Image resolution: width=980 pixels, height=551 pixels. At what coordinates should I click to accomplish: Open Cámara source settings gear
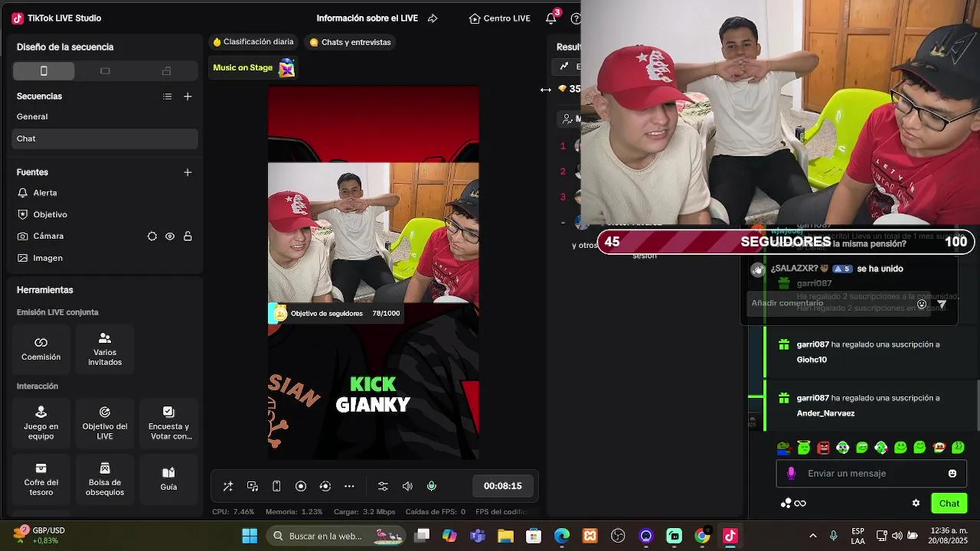[x=152, y=236]
